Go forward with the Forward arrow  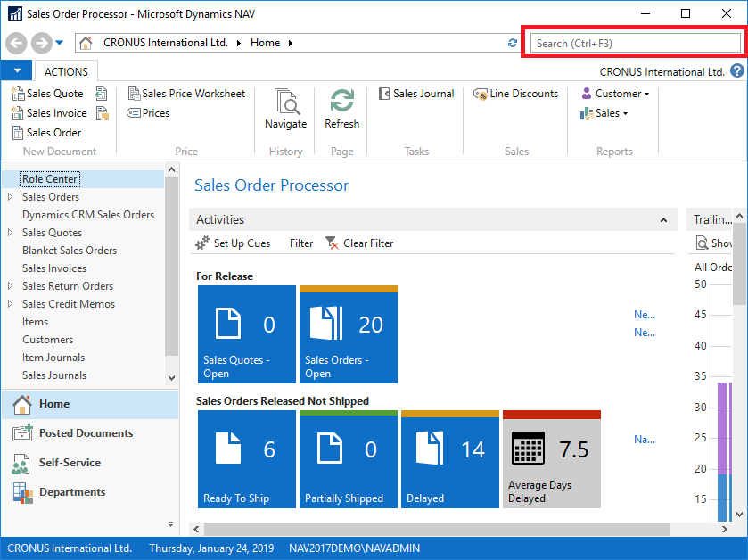(x=42, y=44)
